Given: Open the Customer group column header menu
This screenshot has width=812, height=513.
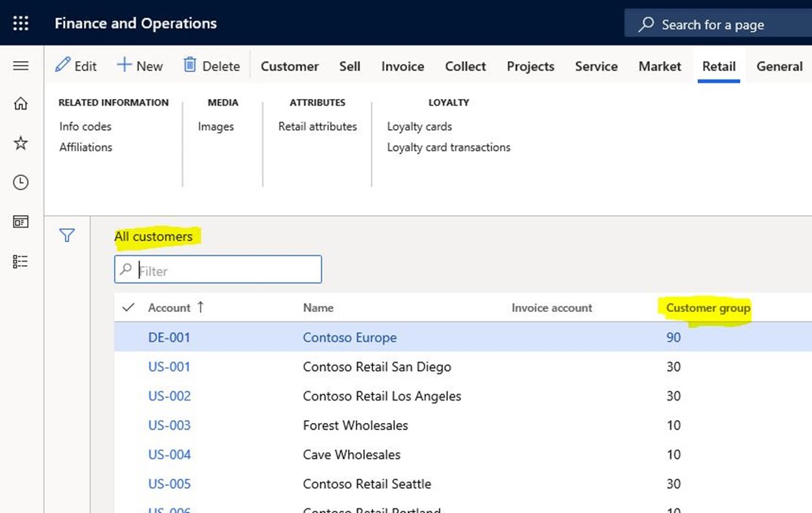Looking at the screenshot, I should 708,307.
